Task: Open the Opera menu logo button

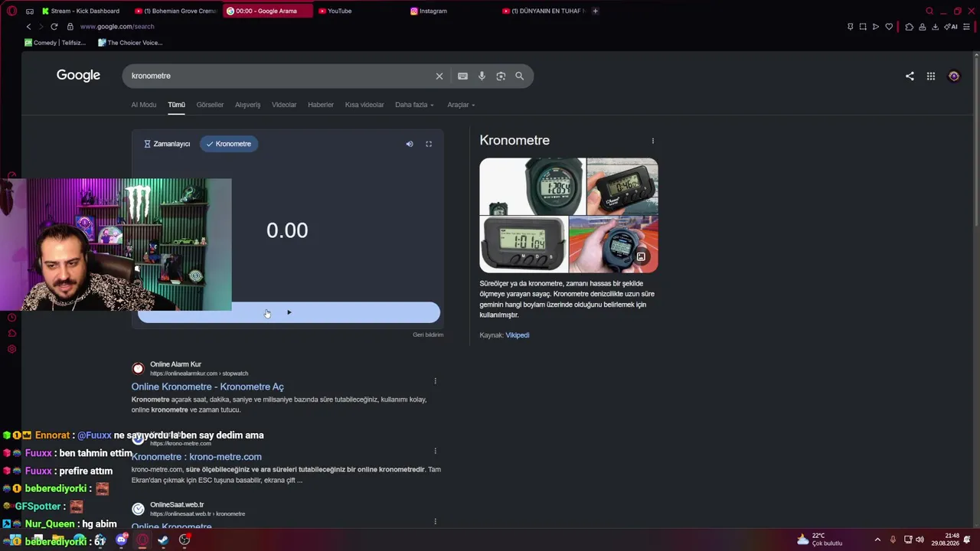Action: (11, 11)
